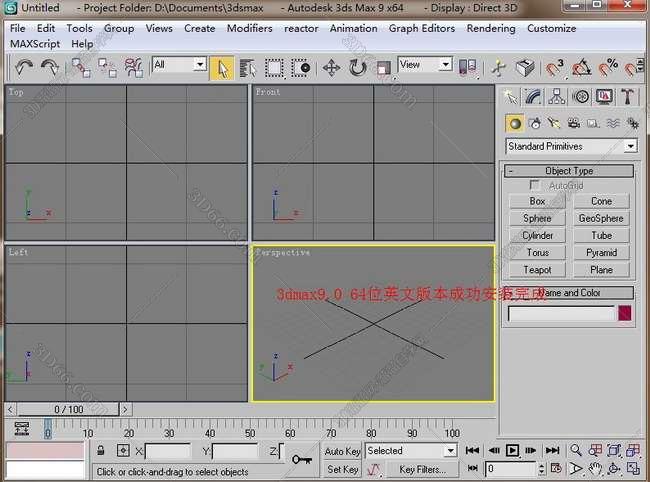Open the Create panel tab icon
Image resolution: width=650 pixels, height=482 pixels.
(x=511, y=97)
